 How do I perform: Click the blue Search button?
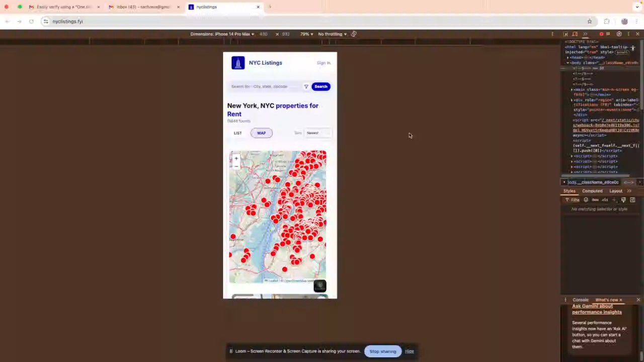tap(321, 86)
